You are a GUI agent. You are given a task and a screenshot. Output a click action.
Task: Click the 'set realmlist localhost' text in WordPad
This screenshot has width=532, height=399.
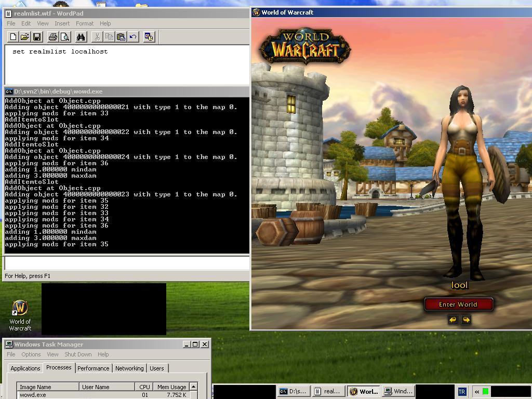[60, 51]
